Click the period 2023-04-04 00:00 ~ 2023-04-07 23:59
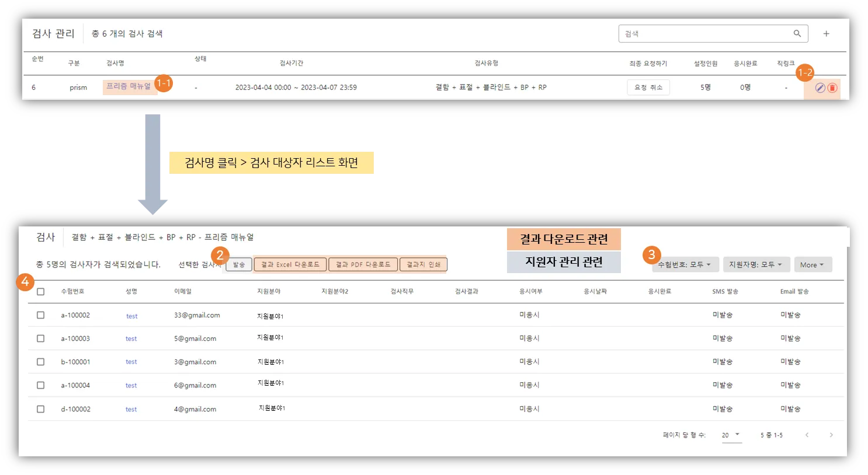Viewport: 868px width, 475px height. [x=296, y=88]
